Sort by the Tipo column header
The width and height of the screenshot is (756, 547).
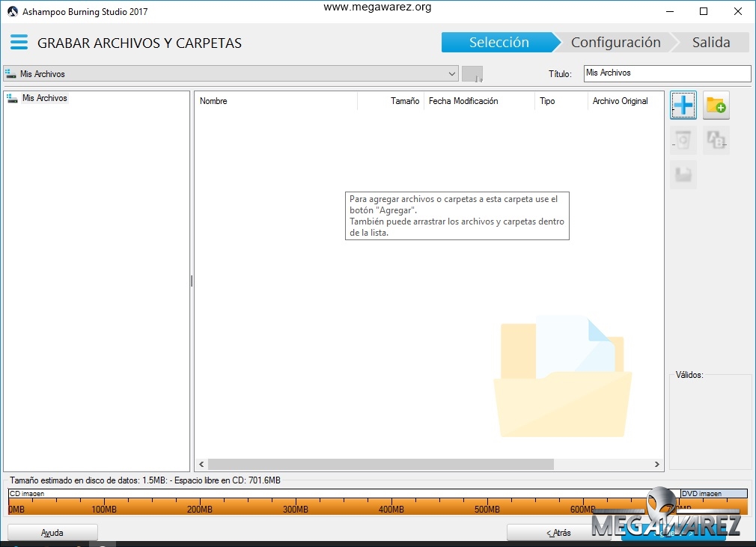tap(561, 101)
